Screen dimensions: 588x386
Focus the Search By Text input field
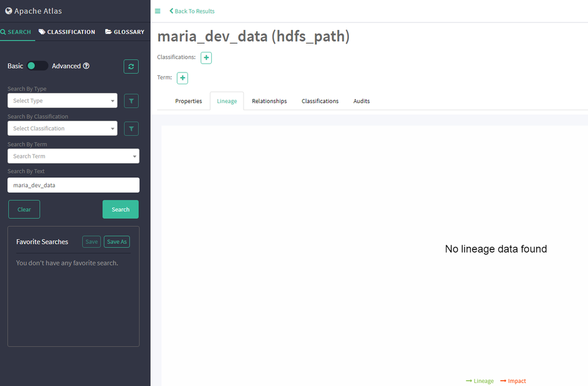[x=74, y=185]
